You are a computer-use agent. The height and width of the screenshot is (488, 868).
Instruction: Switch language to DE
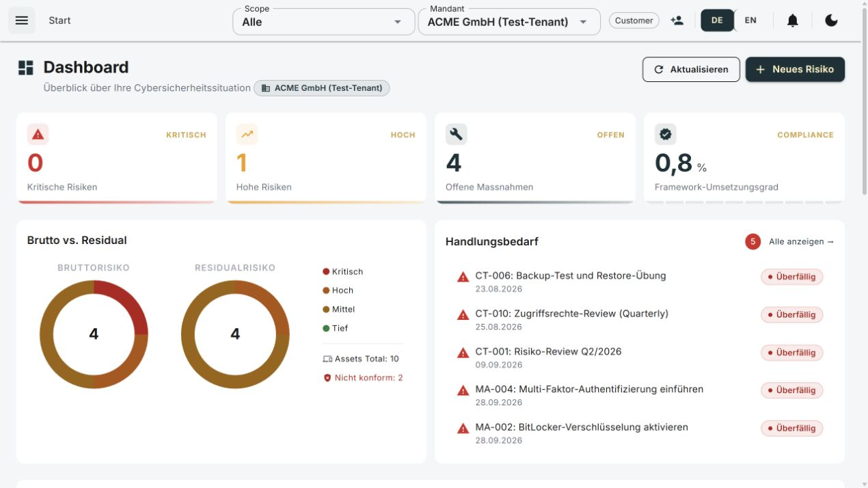(x=717, y=21)
